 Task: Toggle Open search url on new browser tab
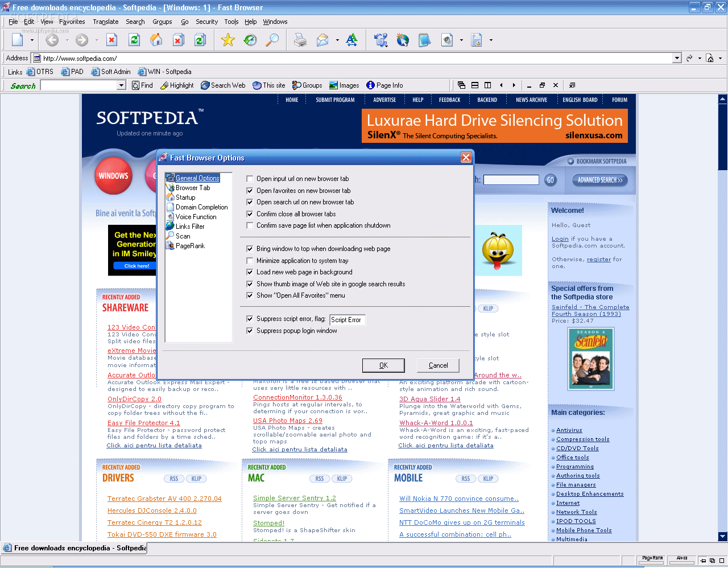click(x=250, y=202)
